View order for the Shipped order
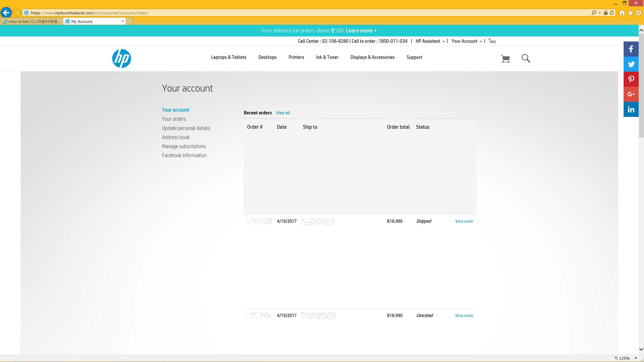The height and width of the screenshot is (362, 644). [464, 221]
